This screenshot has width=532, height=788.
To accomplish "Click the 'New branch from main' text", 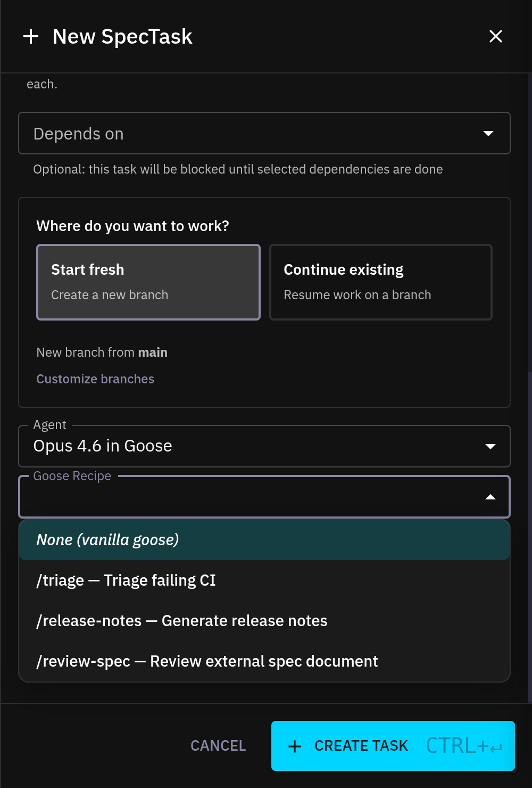I will click(102, 352).
